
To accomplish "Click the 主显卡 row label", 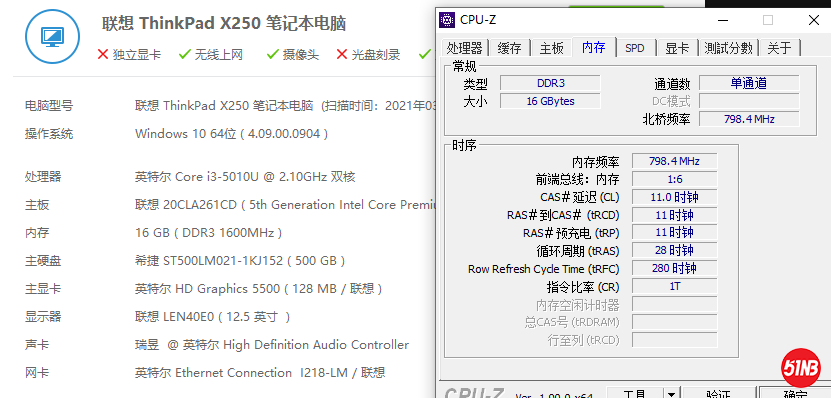I will tap(43, 289).
